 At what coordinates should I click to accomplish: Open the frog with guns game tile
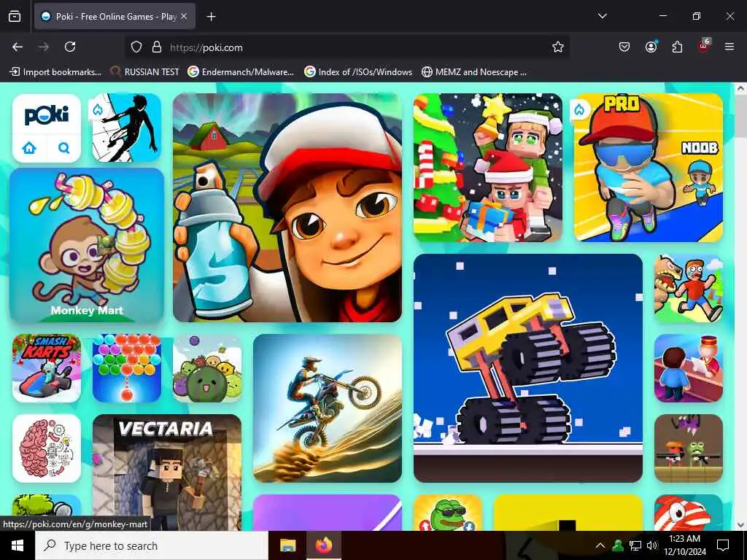pyautogui.click(x=689, y=448)
